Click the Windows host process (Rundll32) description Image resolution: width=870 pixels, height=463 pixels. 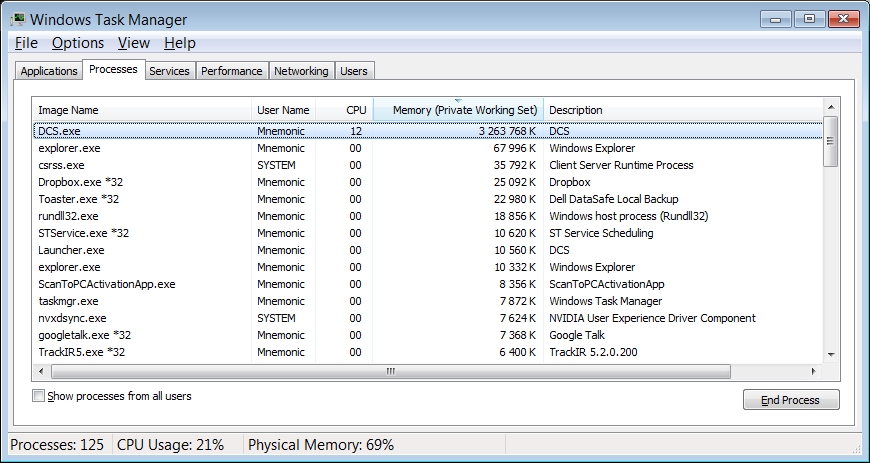[629, 216]
